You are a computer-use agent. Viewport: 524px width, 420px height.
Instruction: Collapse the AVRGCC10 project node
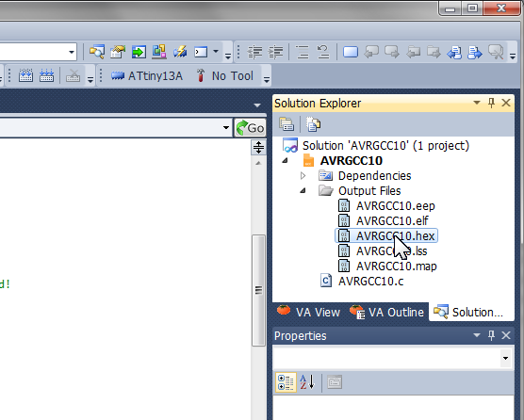[285, 161]
